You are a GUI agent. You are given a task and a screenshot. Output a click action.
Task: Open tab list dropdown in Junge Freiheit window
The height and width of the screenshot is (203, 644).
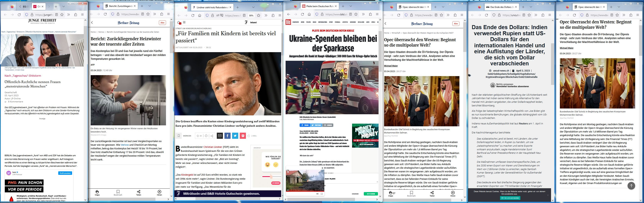(x=63, y=7)
